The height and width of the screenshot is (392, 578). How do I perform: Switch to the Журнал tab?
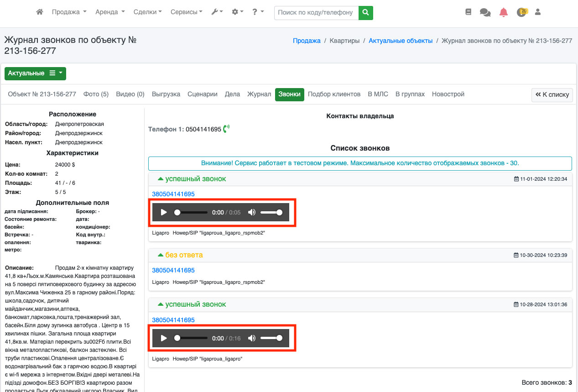click(259, 94)
